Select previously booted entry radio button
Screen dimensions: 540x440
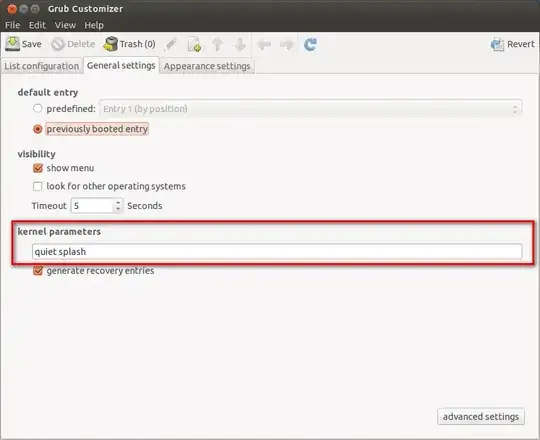[38, 129]
